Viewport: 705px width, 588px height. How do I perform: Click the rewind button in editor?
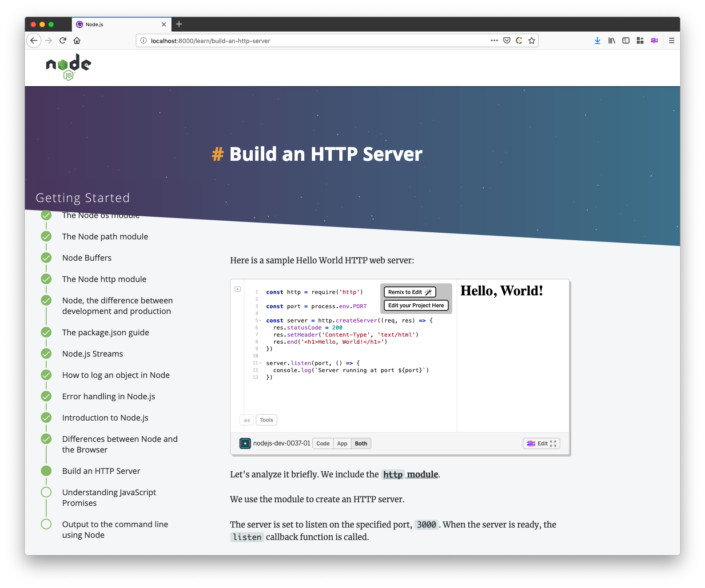247,420
